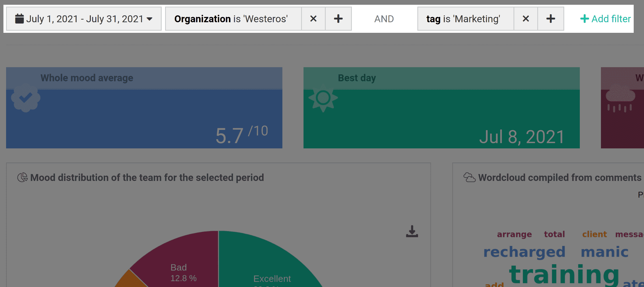Open the July 2021 date range picker
The height and width of the screenshot is (287, 644).
[x=84, y=19]
